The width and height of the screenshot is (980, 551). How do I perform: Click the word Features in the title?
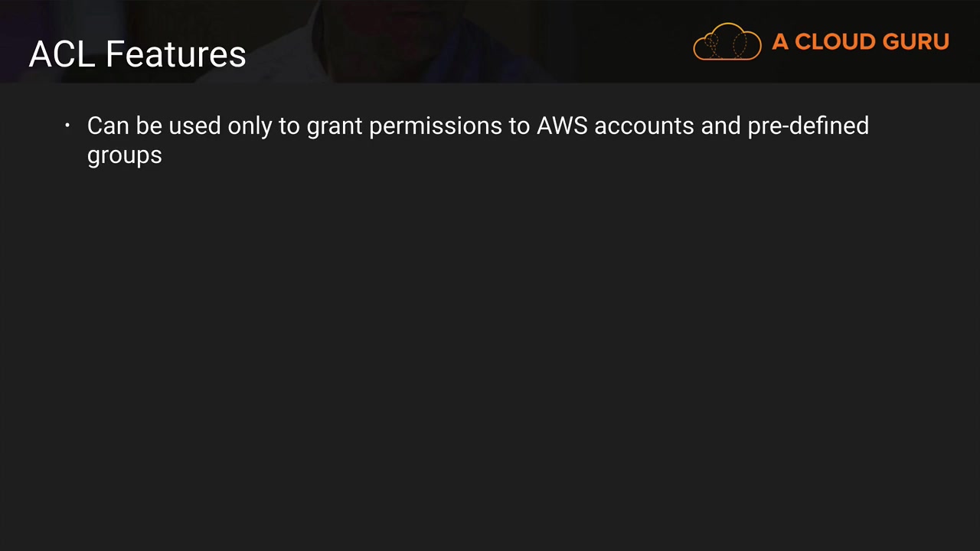(x=175, y=54)
